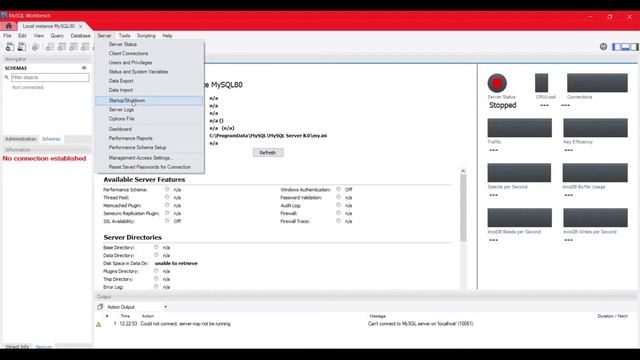Screen dimensions: 640x360
Task: Open the preferences gear icon
Action: click(x=603, y=47)
